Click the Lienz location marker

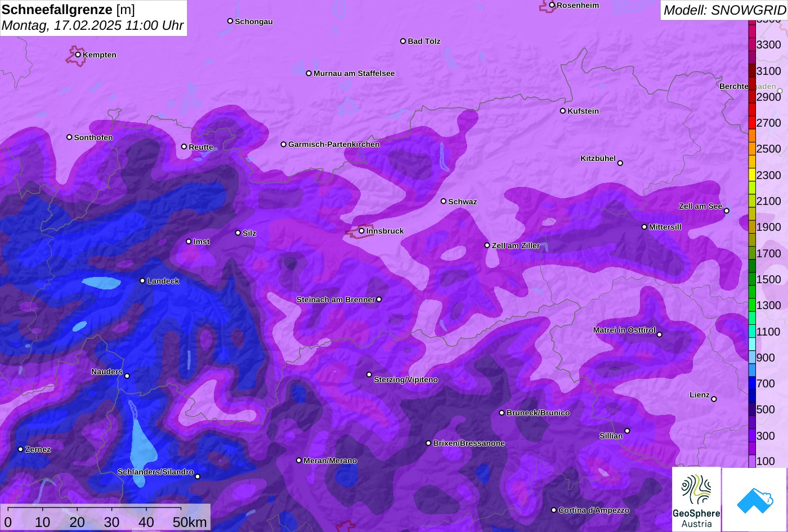click(x=714, y=399)
